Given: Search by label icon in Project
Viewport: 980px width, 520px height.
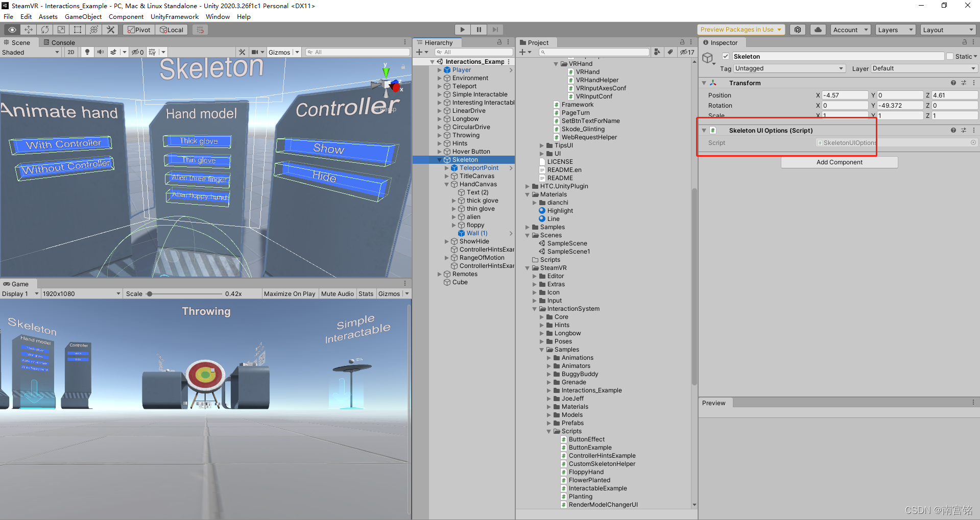Looking at the screenshot, I should click(x=670, y=52).
